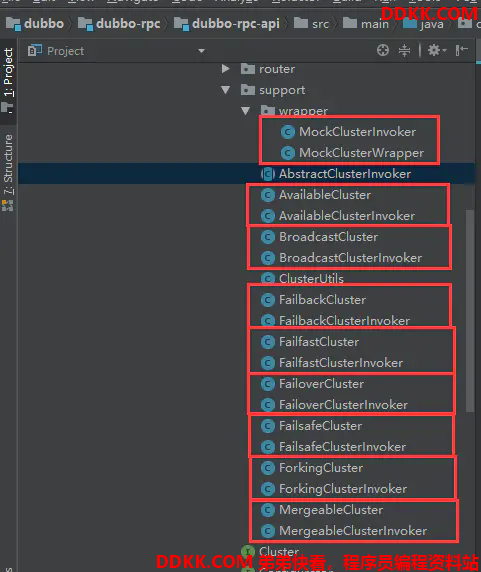Collapse the support folder arrow
The image size is (481, 572).
coord(225,90)
